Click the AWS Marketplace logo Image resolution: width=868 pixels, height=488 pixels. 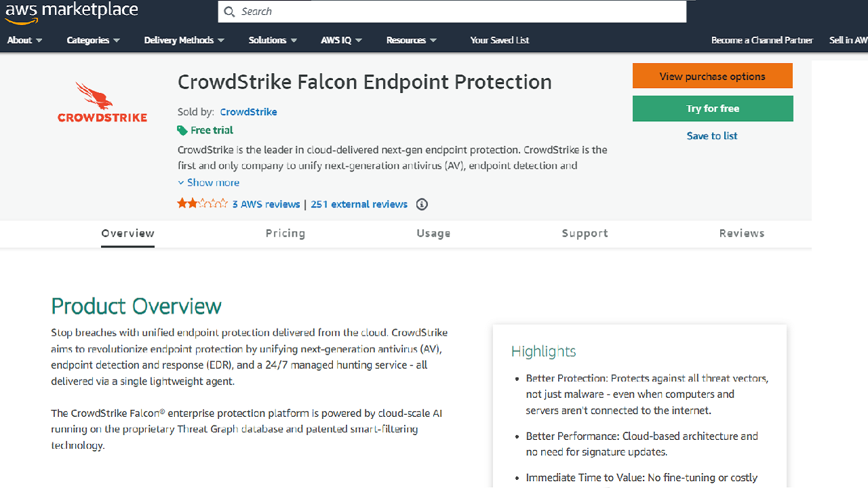[x=71, y=10]
